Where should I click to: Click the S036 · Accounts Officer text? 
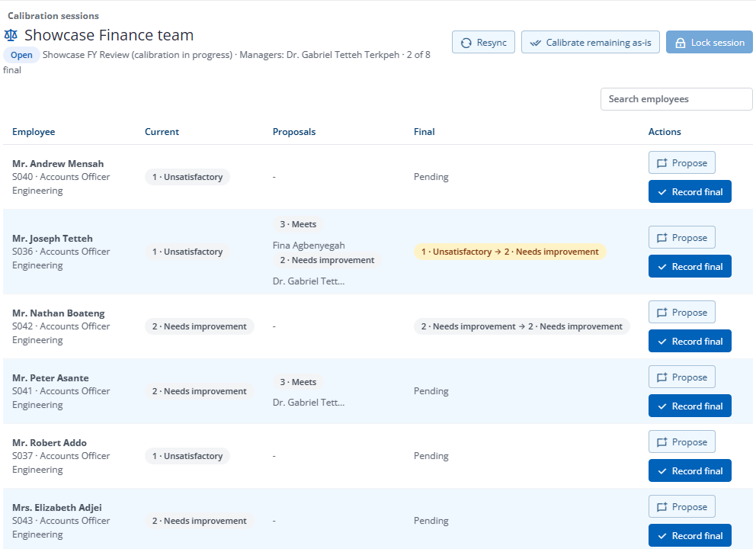click(x=61, y=252)
